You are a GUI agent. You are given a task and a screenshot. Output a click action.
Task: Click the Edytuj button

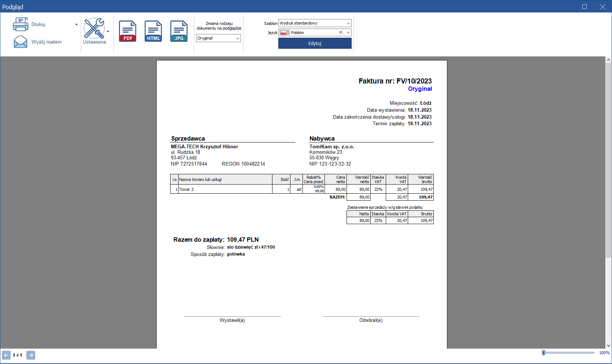point(315,43)
